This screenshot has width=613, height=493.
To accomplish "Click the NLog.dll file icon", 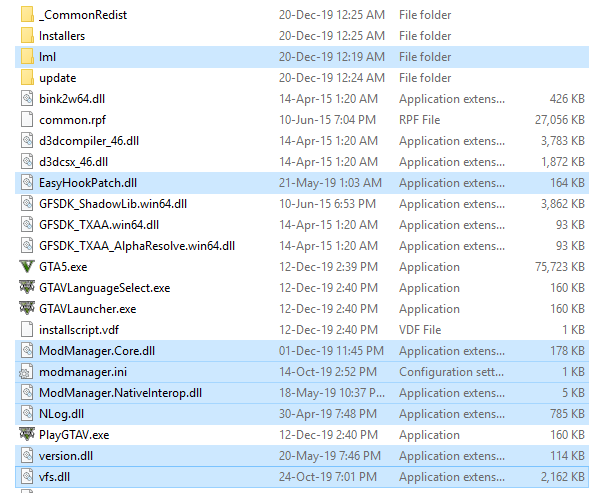I will tap(27, 414).
